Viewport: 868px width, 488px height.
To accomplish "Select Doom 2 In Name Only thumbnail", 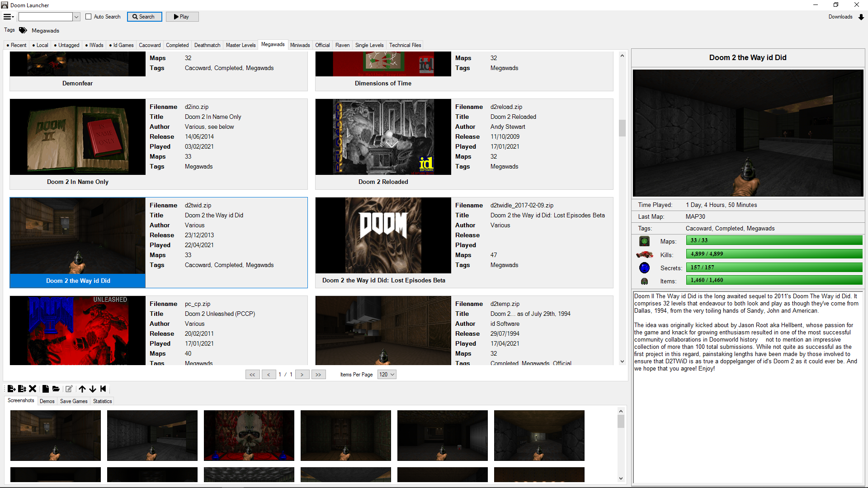I will click(x=78, y=137).
